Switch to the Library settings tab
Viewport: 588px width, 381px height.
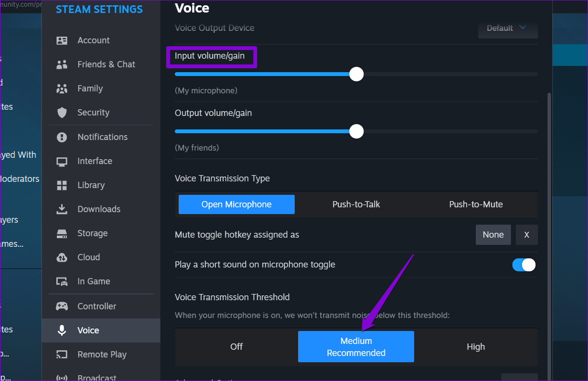(91, 185)
